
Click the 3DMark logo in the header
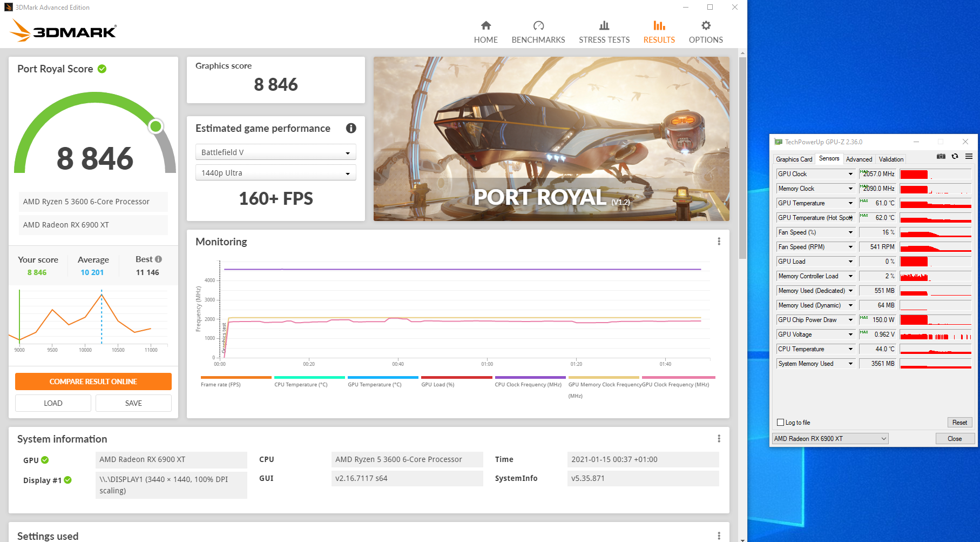pyautogui.click(x=63, y=31)
